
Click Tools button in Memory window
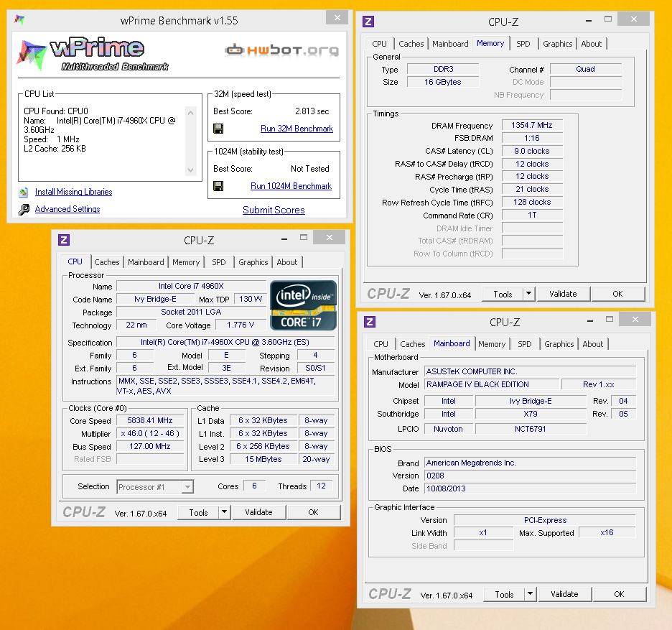(503, 294)
